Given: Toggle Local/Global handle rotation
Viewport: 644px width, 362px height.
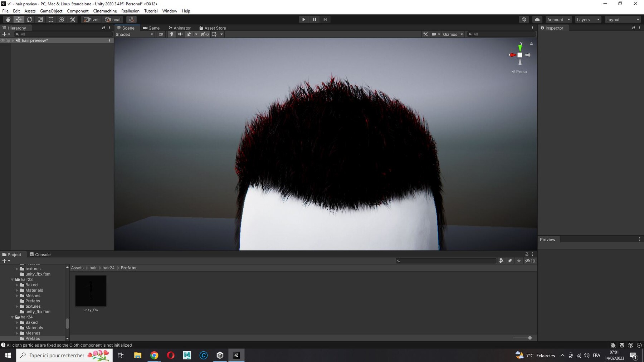Looking at the screenshot, I should (113, 20).
